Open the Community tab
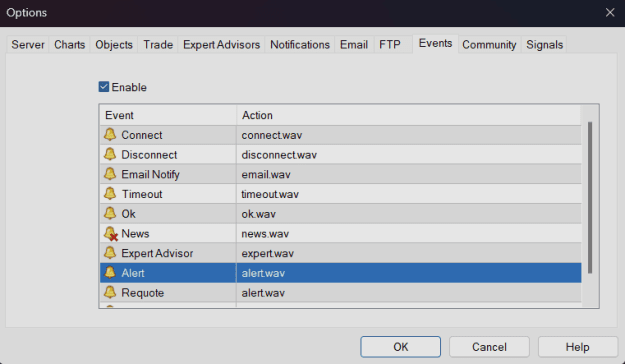The height and width of the screenshot is (364, 625). click(x=489, y=45)
